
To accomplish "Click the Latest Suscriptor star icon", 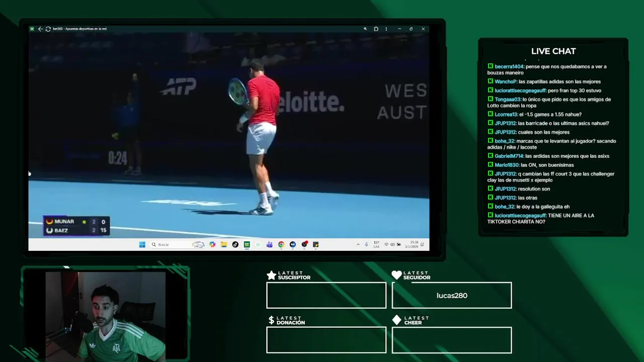I will tap(271, 275).
